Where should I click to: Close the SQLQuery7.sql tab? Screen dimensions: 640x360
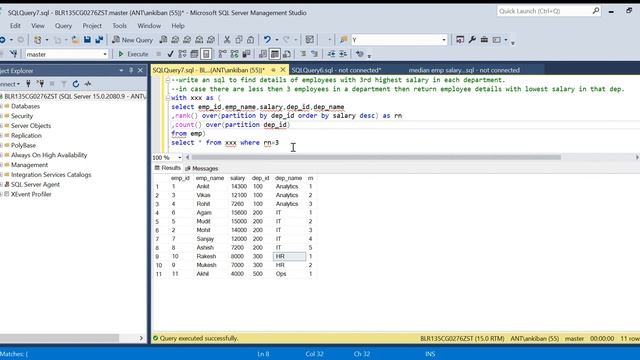[282, 70]
